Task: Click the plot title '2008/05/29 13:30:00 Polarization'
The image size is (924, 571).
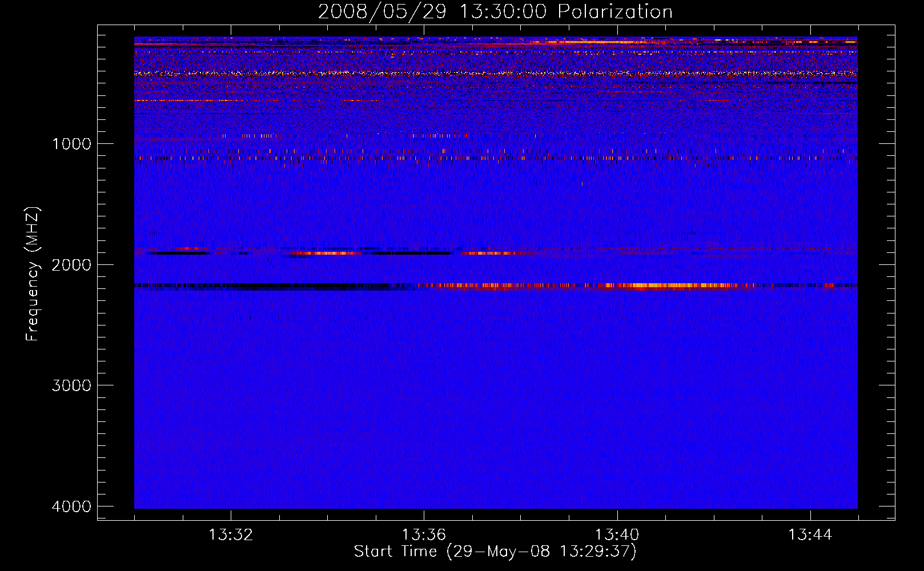Action: [x=495, y=12]
